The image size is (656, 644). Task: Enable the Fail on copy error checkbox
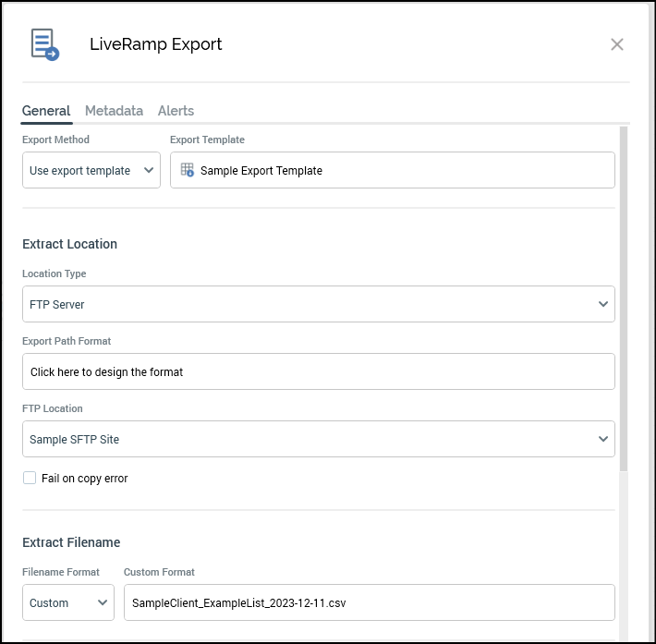(x=30, y=479)
